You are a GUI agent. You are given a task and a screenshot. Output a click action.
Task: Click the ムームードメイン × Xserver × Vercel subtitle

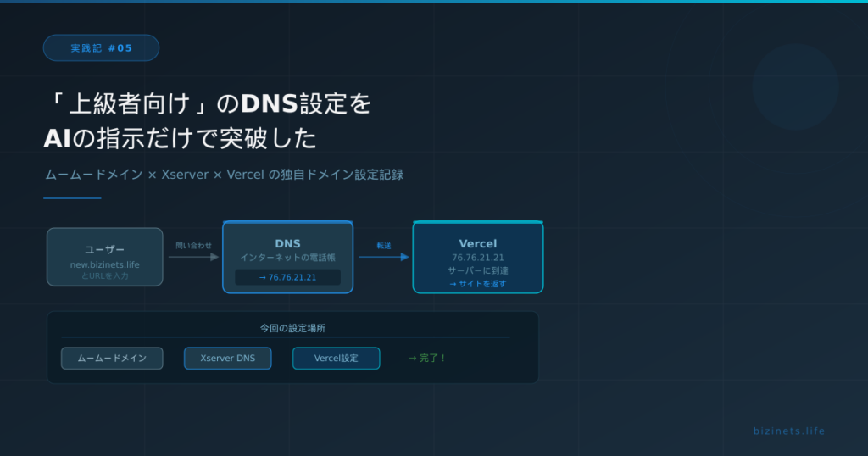tap(224, 175)
